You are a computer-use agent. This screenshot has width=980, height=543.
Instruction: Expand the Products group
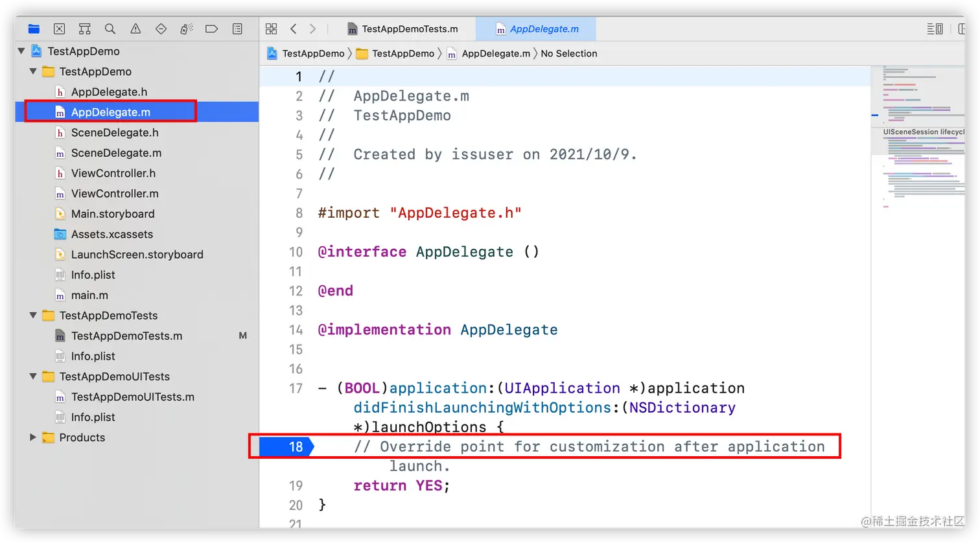pyautogui.click(x=33, y=437)
